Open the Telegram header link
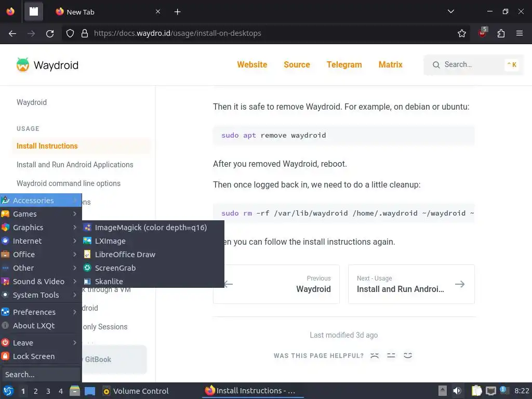The image size is (532, 399). [344, 64]
